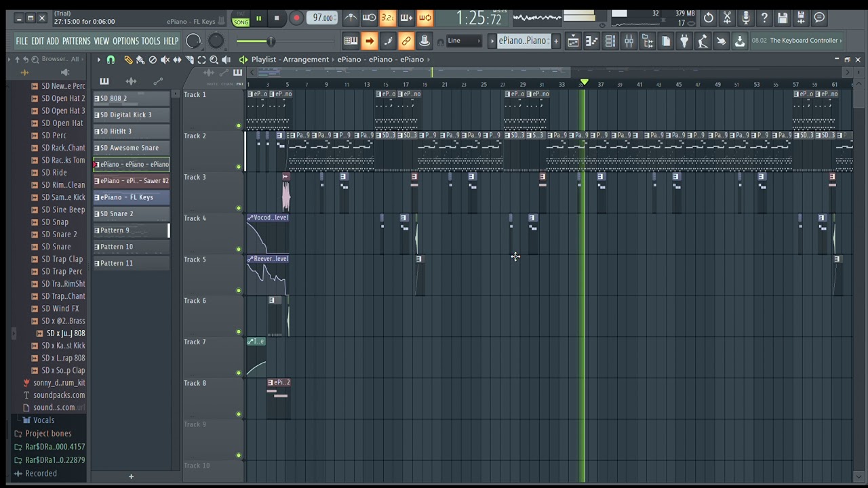The width and height of the screenshot is (868, 488).
Task: Select SD Snare 2 in picker panel
Action: 131,213
